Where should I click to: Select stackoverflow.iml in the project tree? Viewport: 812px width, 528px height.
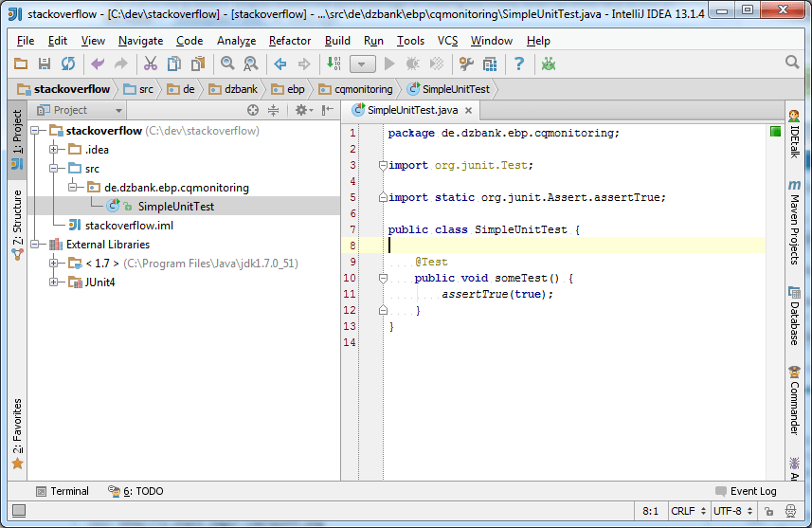tap(129, 226)
